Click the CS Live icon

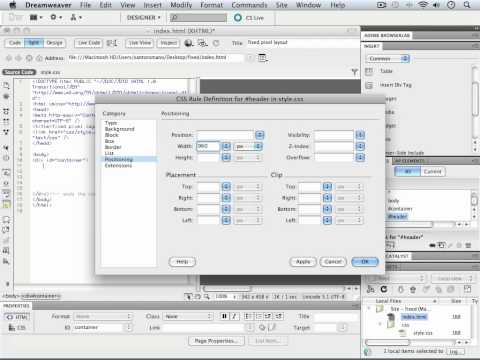tap(238, 18)
